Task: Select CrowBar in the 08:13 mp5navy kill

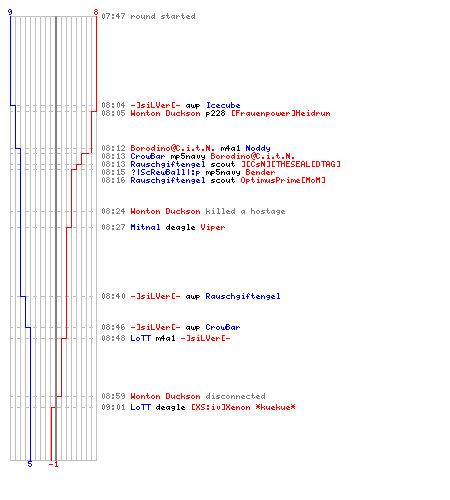Action: (x=148, y=156)
